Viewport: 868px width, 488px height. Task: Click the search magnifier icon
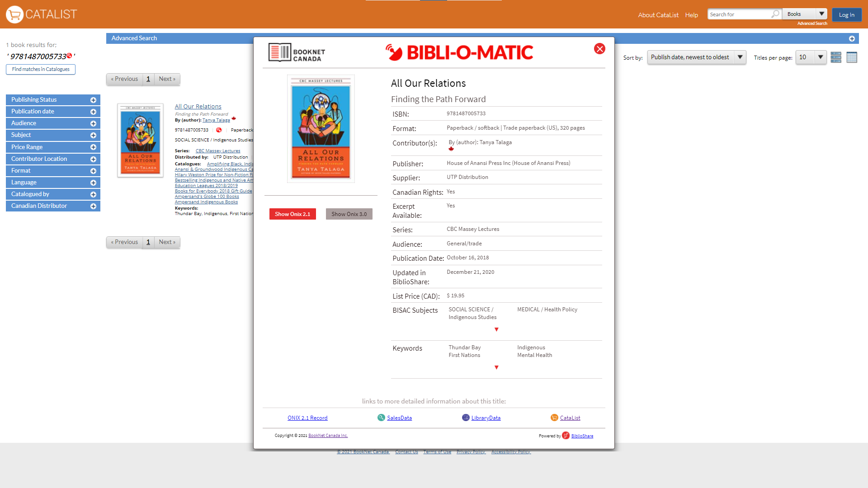[775, 14]
